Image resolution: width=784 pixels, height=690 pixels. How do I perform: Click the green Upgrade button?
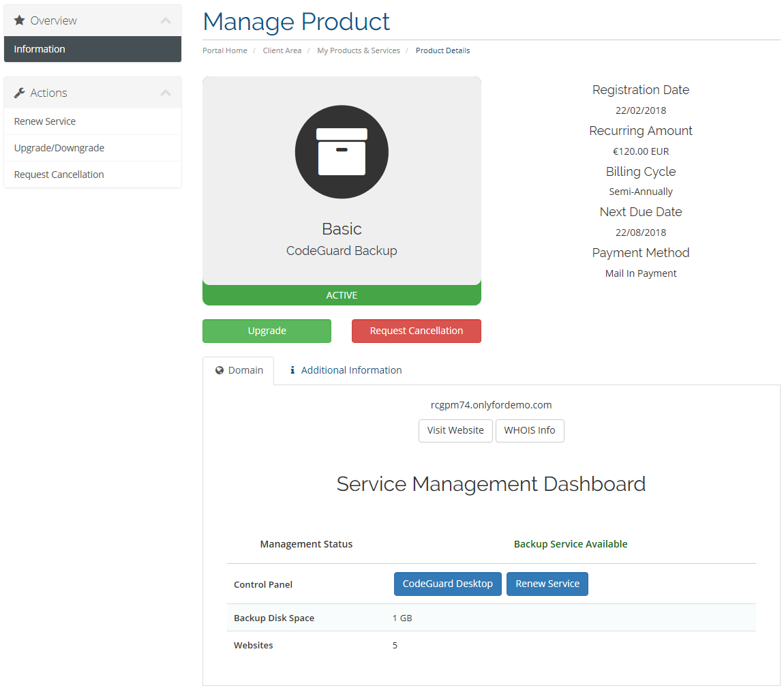click(x=267, y=331)
